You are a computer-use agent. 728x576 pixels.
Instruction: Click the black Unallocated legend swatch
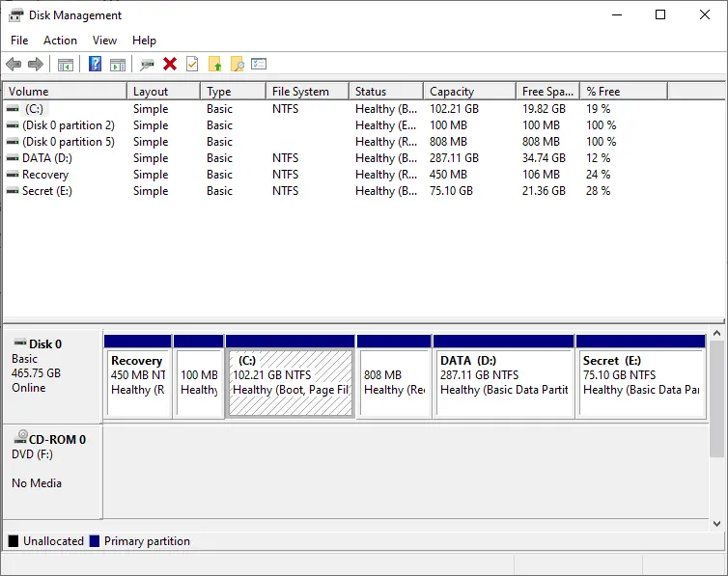click(x=14, y=540)
